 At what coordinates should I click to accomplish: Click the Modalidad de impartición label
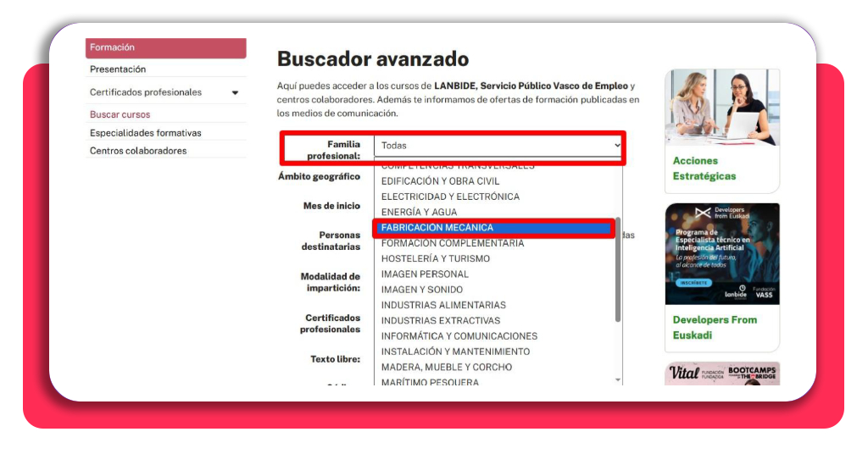pyautogui.click(x=331, y=282)
